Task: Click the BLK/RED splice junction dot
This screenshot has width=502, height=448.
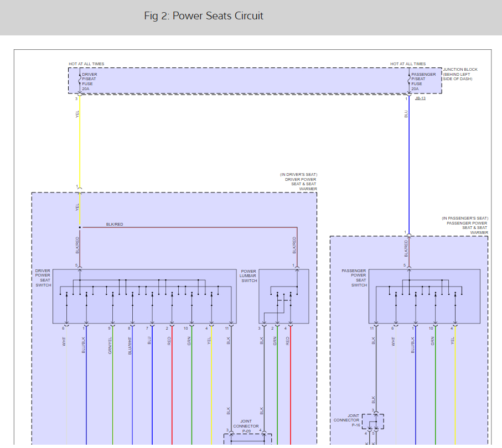Action: (80, 227)
